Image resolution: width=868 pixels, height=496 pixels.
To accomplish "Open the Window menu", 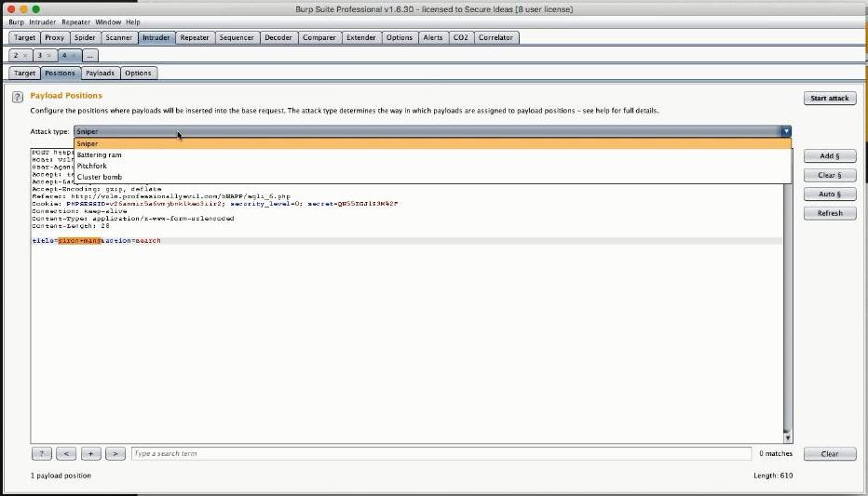I will coord(108,22).
